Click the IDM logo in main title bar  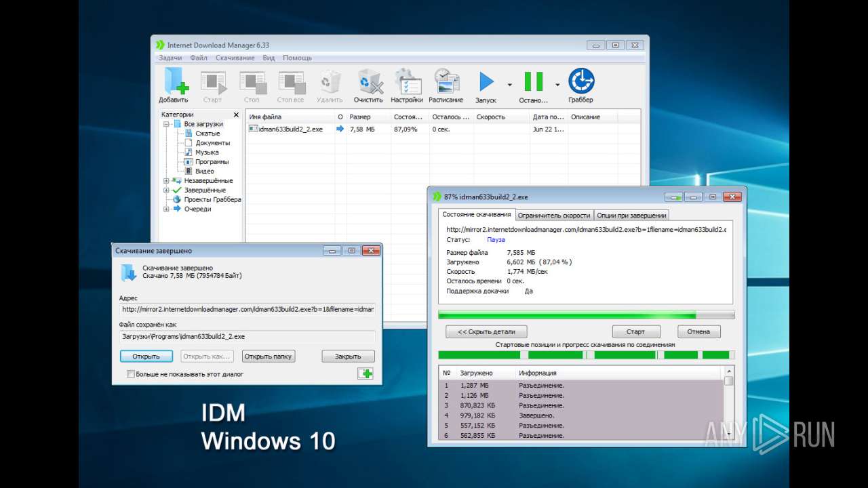click(160, 45)
